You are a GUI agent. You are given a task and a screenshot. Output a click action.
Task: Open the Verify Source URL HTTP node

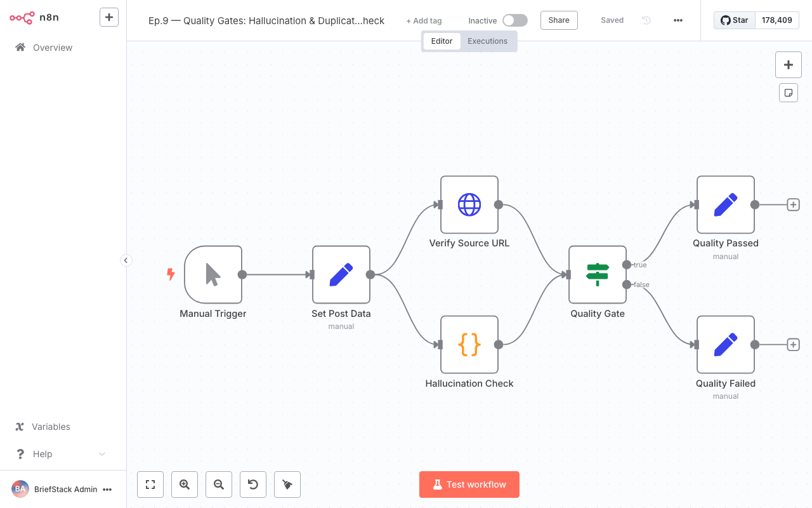point(469,204)
